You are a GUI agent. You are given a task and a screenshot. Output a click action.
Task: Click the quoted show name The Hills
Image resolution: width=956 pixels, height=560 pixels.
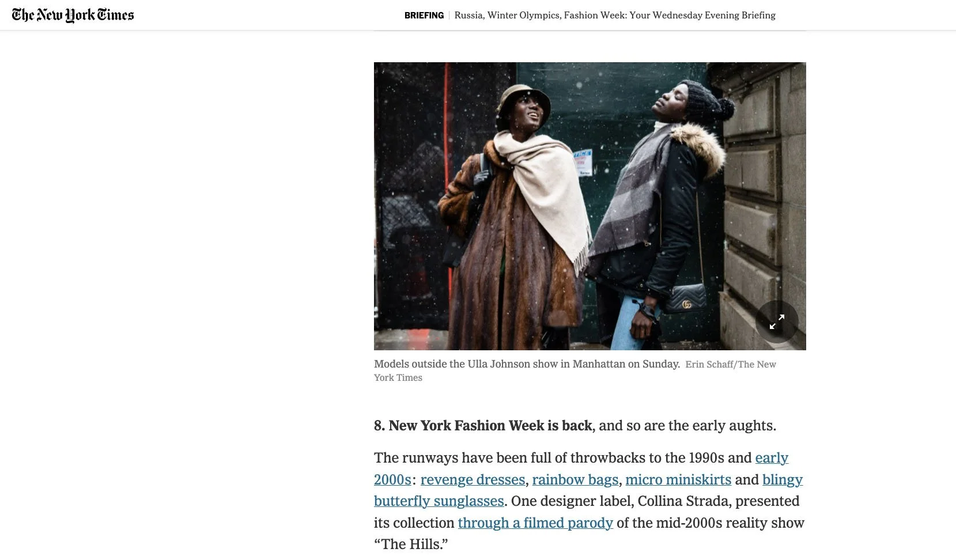[x=411, y=544]
